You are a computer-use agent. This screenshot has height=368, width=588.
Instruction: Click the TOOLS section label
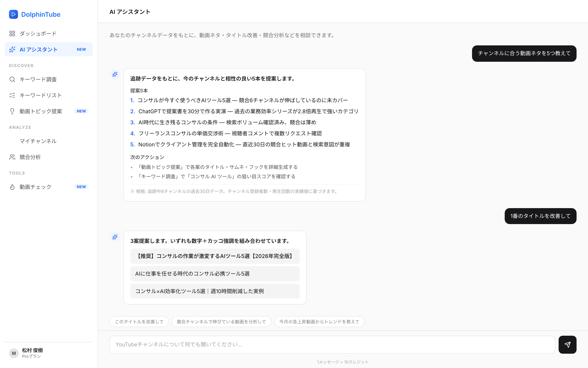(x=17, y=173)
